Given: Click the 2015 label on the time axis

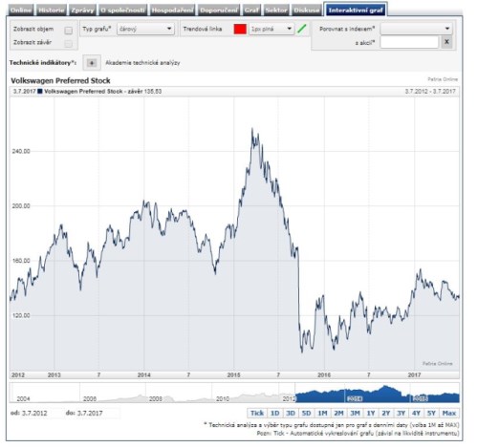Looking at the screenshot, I should (x=233, y=375).
